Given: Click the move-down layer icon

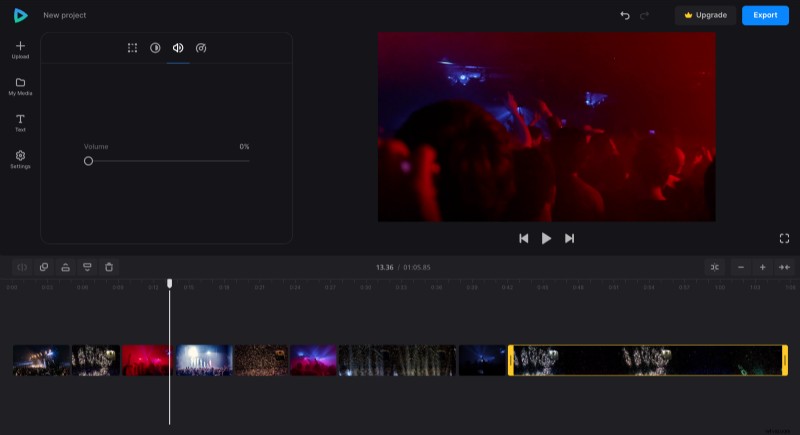Looking at the screenshot, I should pyautogui.click(x=87, y=267).
